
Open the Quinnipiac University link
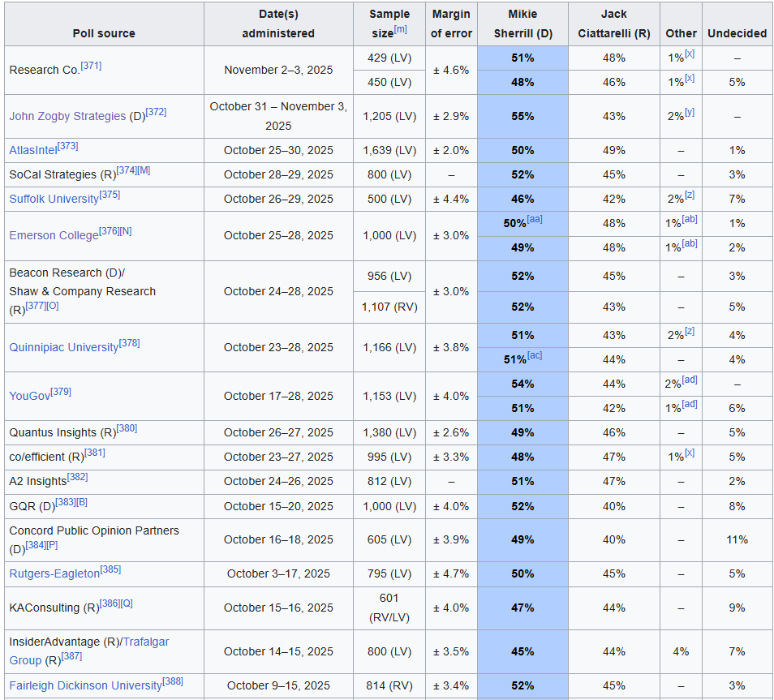63,347
